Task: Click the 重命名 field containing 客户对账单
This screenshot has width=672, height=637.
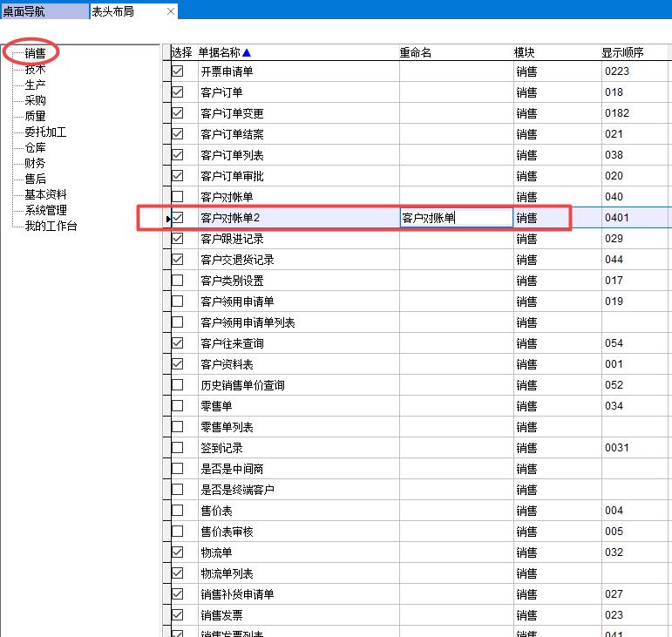Action: tap(455, 218)
